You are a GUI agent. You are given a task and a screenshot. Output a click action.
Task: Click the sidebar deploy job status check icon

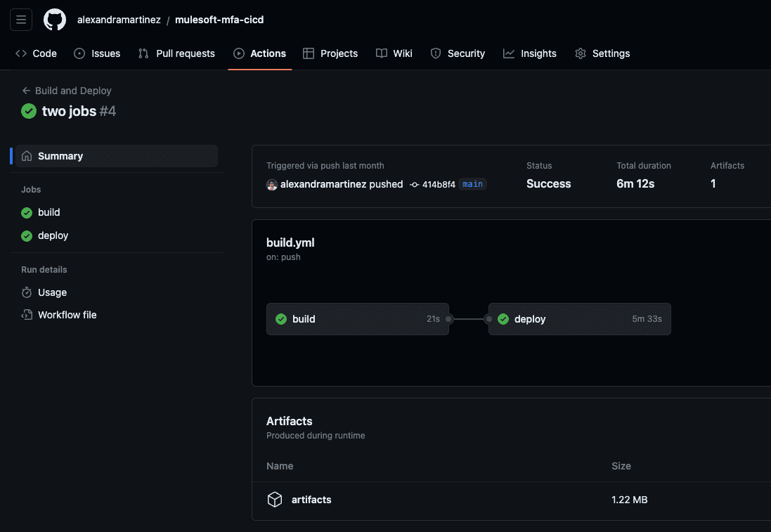27,236
